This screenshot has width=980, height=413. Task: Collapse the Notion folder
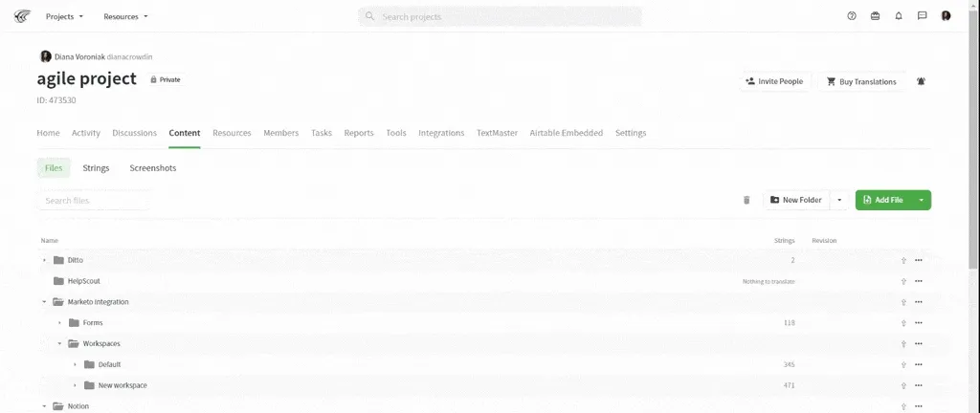point(44,406)
